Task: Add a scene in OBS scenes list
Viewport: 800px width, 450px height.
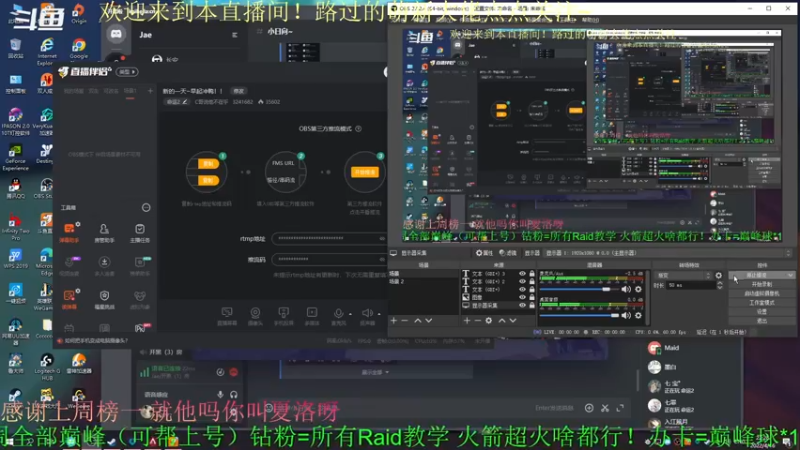Action: point(393,320)
